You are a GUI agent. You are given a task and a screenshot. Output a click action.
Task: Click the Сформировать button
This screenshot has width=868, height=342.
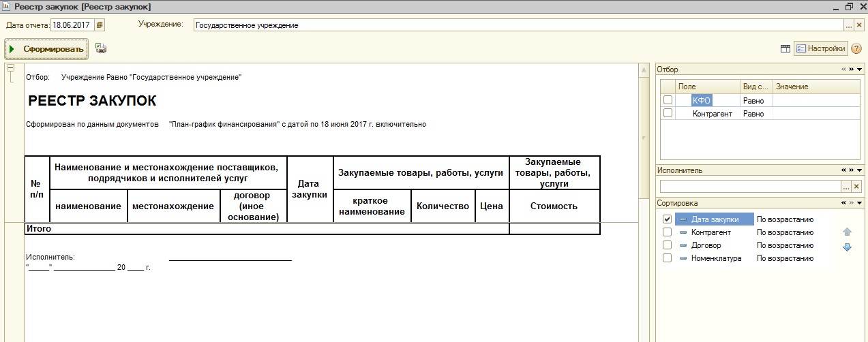(46, 49)
